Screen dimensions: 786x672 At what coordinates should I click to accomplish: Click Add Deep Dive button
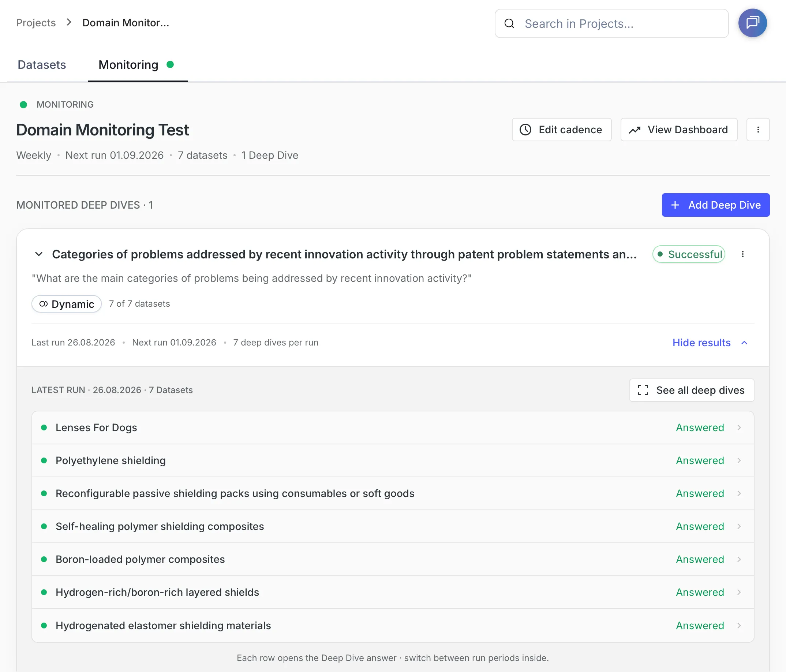click(x=715, y=205)
